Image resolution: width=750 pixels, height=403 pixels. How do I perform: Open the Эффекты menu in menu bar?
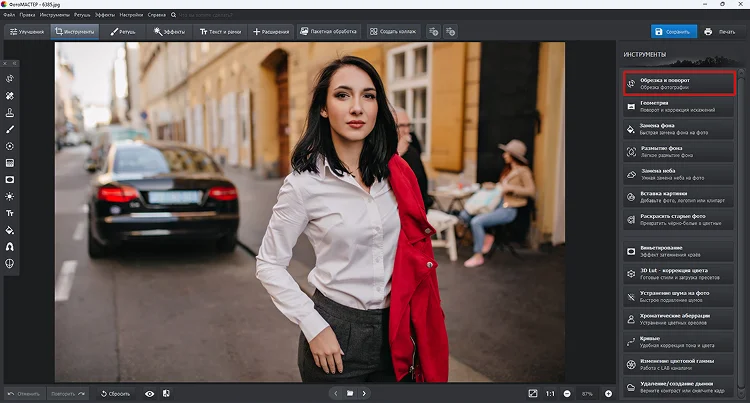[104, 15]
